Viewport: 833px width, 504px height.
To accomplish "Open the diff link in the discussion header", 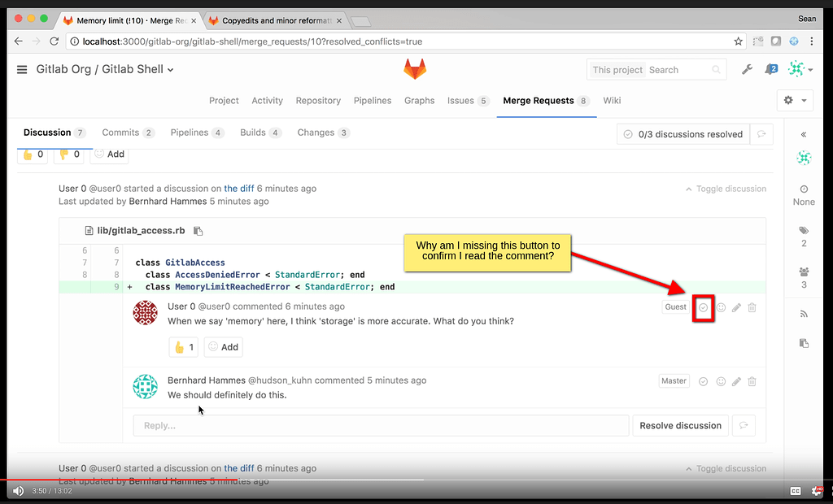I will point(239,188).
